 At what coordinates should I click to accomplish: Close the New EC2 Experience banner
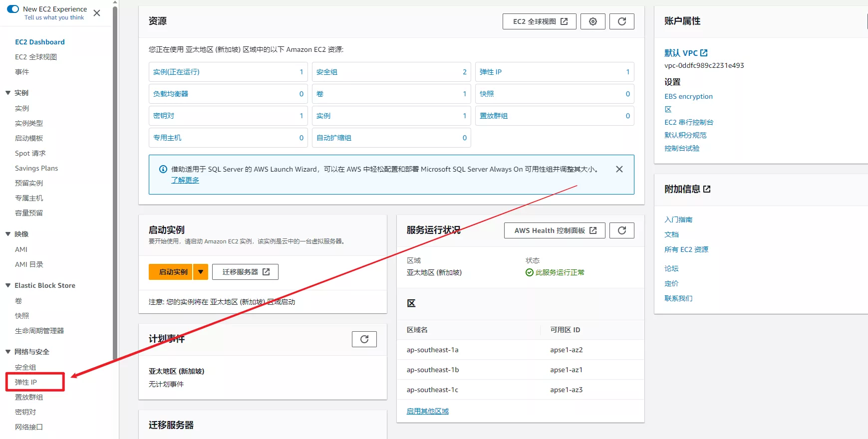[x=97, y=13]
